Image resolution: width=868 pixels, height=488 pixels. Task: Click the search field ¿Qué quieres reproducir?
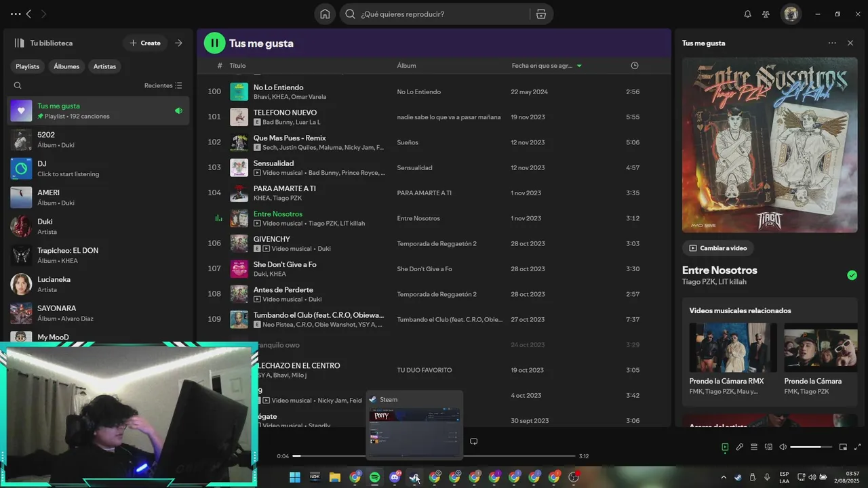434,14
